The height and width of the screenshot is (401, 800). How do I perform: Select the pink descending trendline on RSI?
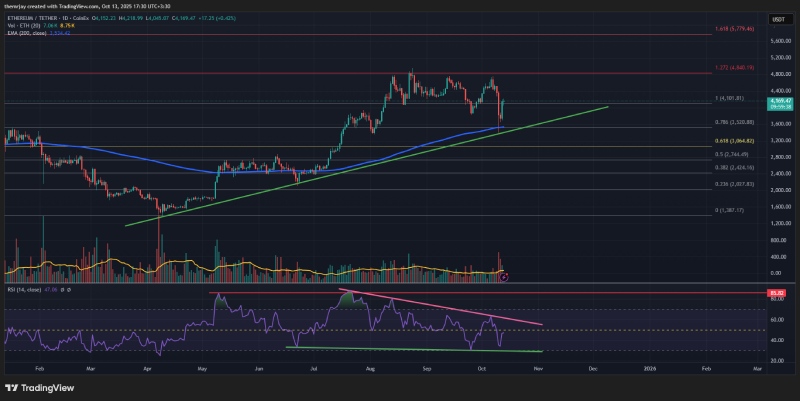(440, 307)
